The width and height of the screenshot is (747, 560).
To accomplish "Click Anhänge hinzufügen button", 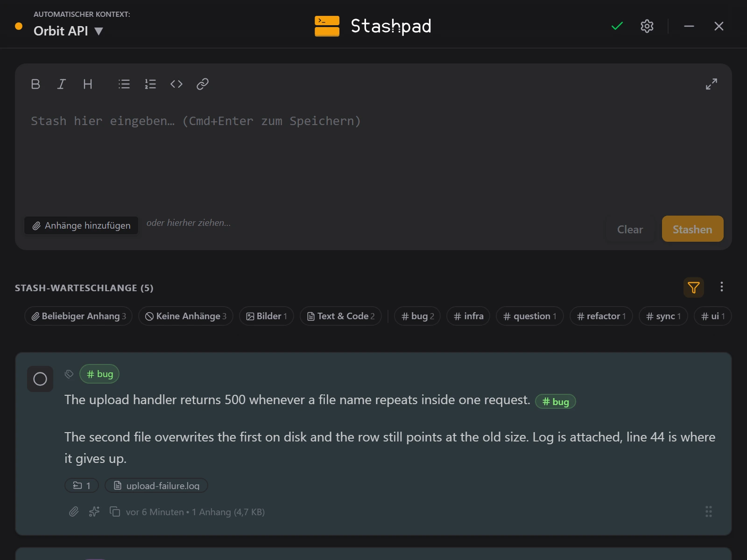I will (81, 225).
